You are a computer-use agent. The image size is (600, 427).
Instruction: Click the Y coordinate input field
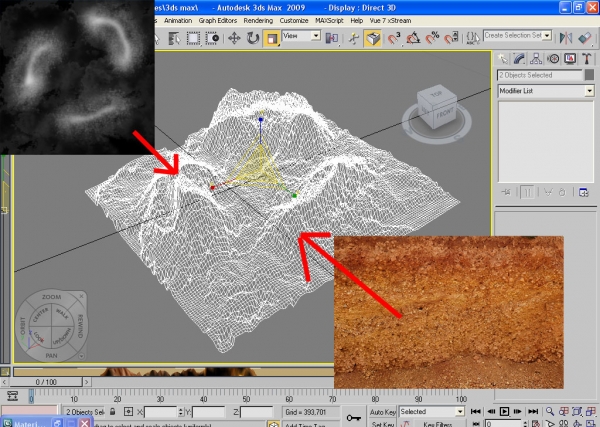[x=208, y=412]
